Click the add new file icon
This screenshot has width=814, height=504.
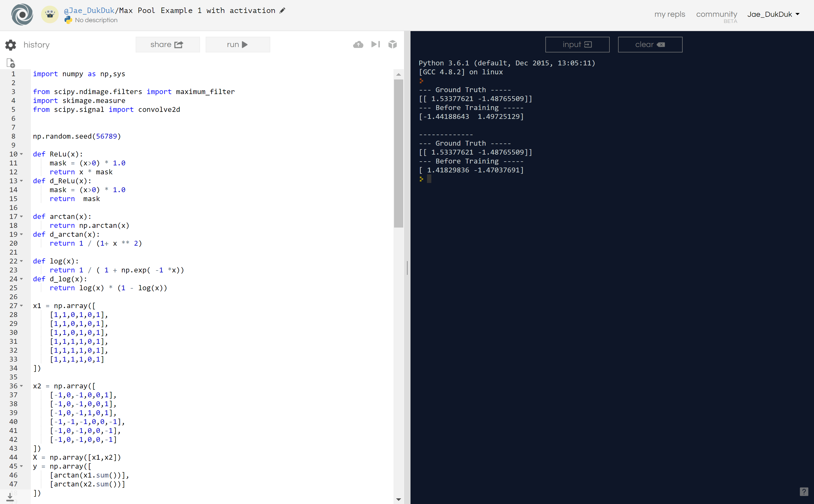pyautogui.click(x=11, y=63)
